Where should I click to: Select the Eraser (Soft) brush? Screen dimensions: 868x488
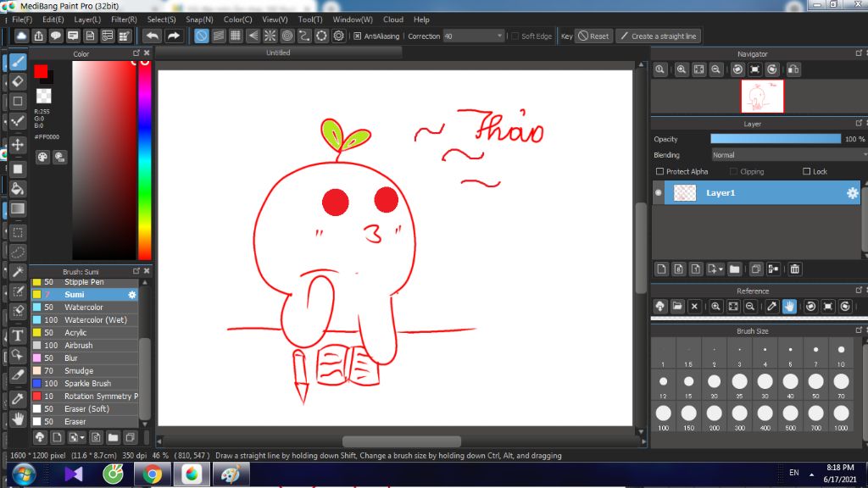click(84, 409)
